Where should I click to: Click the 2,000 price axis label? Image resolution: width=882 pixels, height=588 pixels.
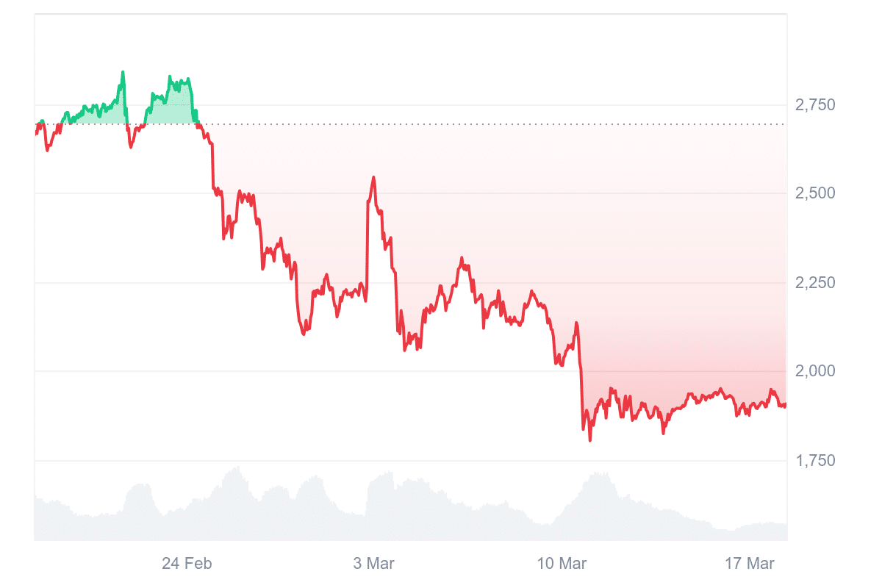pyautogui.click(x=815, y=371)
